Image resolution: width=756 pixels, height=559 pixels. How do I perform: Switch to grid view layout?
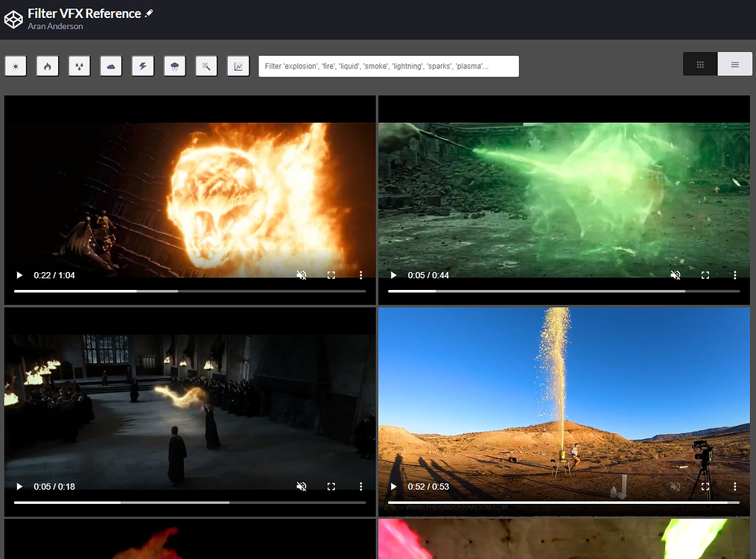tap(699, 64)
